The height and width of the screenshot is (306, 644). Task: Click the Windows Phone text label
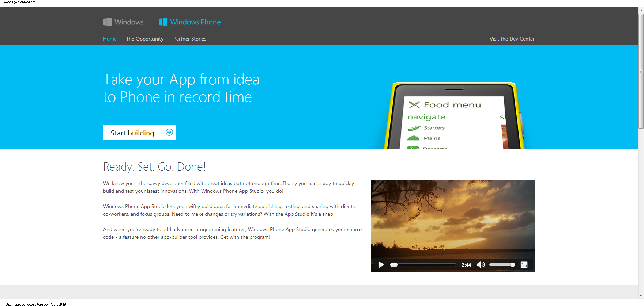tap(195, 22)
